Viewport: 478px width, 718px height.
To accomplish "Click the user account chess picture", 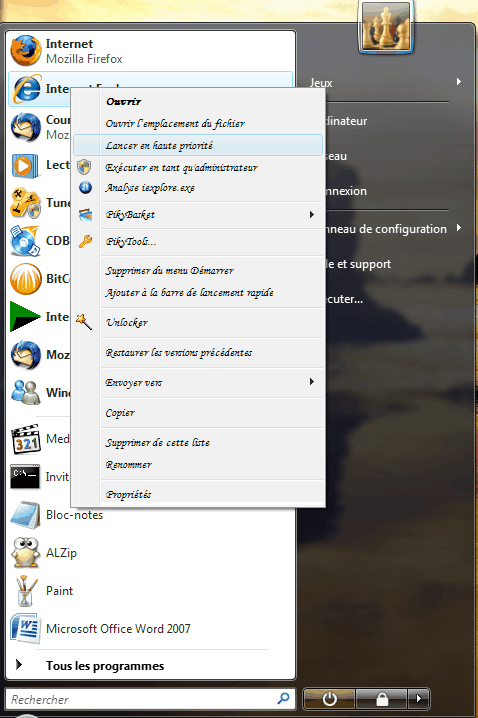I will click(386, 27).
